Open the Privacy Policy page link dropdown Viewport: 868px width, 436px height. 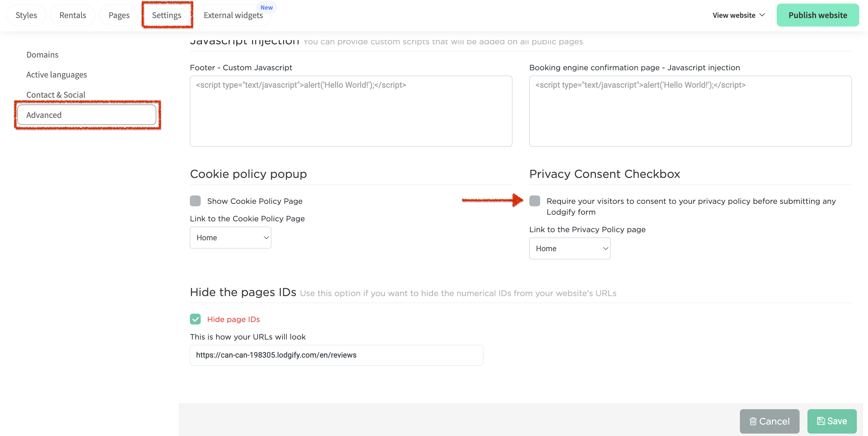(x=569, y=248)
